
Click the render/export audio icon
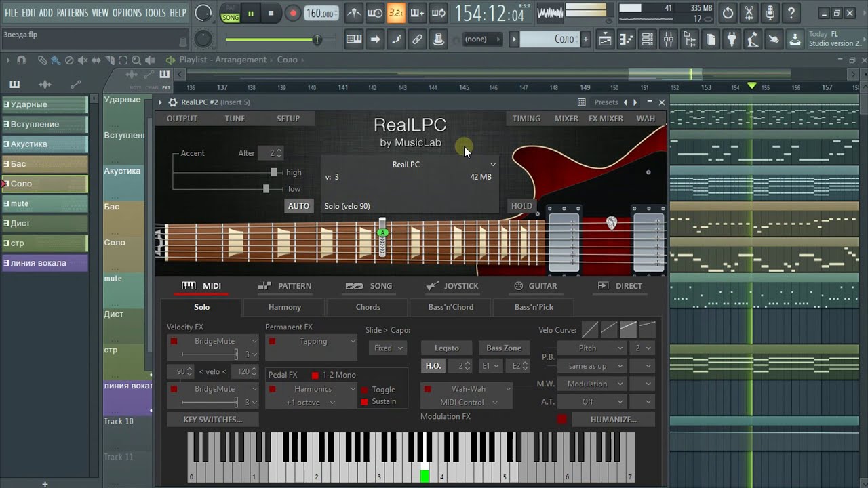click(795, 39)
